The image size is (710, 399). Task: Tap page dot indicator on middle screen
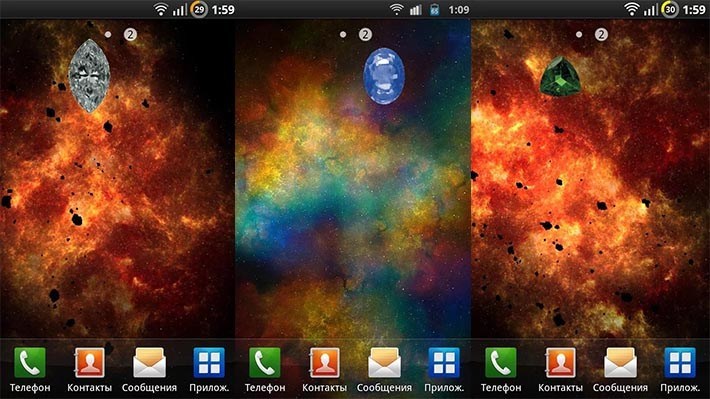tap(343, 34)
